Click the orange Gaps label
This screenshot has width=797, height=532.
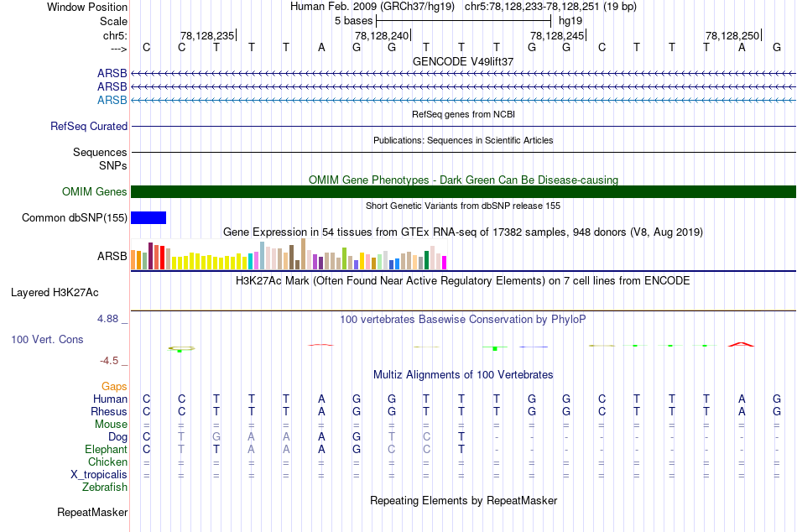tap(114, 387)
